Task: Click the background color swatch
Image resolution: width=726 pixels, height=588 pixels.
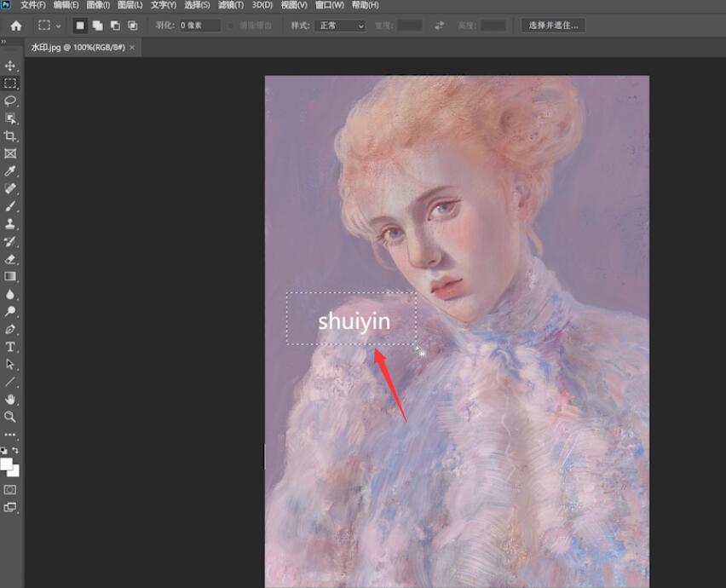Action: coord(14,472)
